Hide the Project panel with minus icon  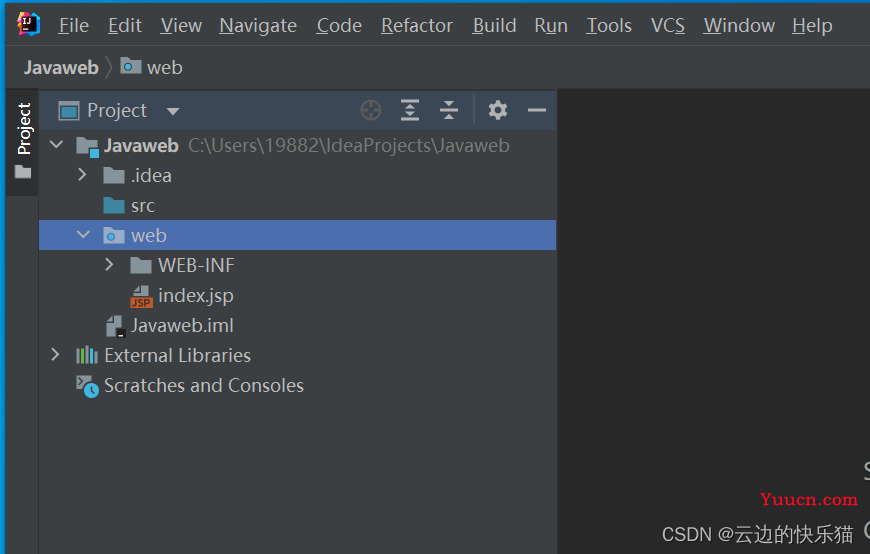537,110
